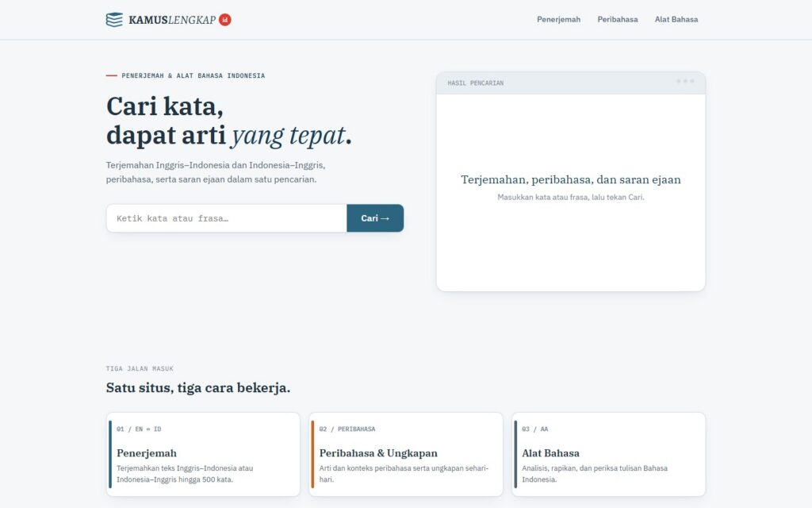Click "Masukkan kata atau frasa, lalu tekan Cari." hint
The height and width of the screenshot is (508, 812).
click(x=571, y=197)
